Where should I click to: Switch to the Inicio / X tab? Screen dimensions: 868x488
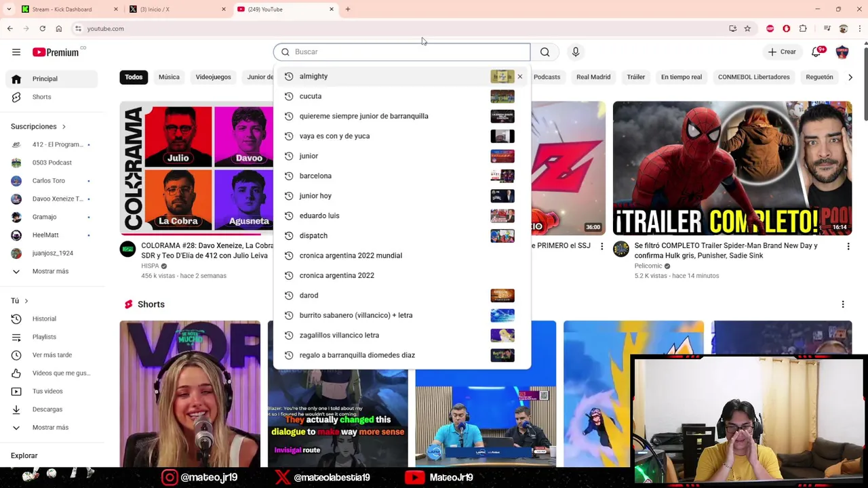(177, 9)
